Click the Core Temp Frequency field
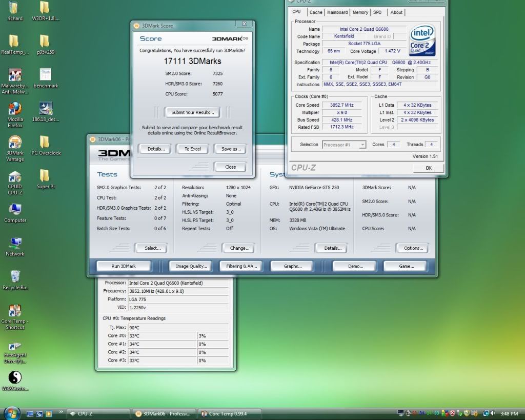Screen dimensions: 525x420 [178, 291]
